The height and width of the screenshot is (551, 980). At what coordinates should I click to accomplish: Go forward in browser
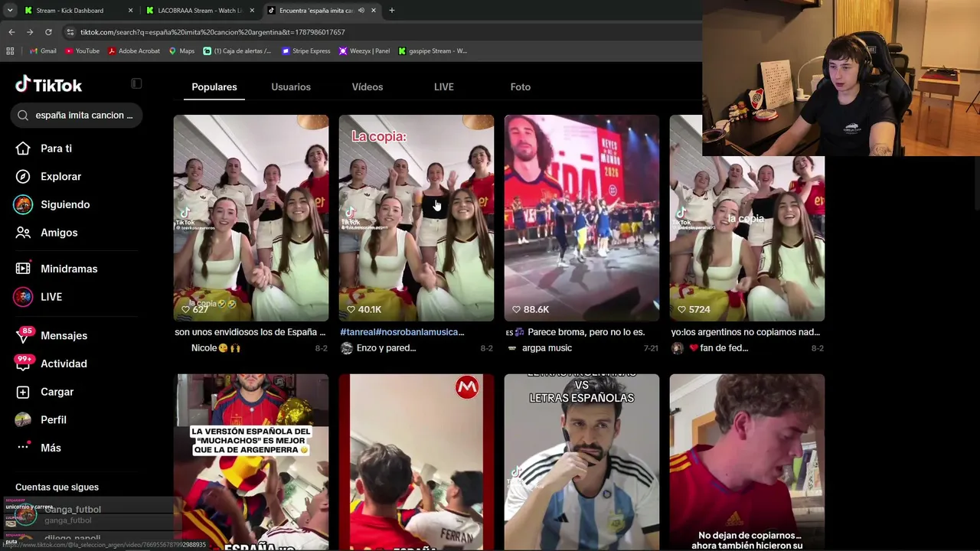coord(30,32)
